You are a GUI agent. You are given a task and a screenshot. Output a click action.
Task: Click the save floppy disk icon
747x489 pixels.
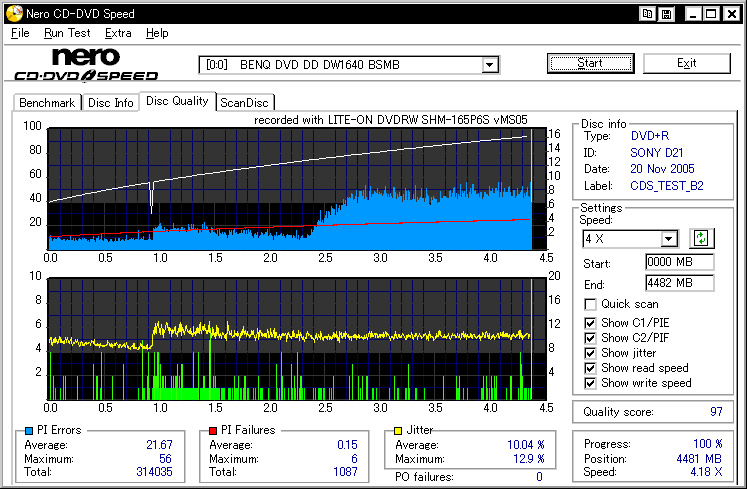pyautogui.click(x=666, y=14)
